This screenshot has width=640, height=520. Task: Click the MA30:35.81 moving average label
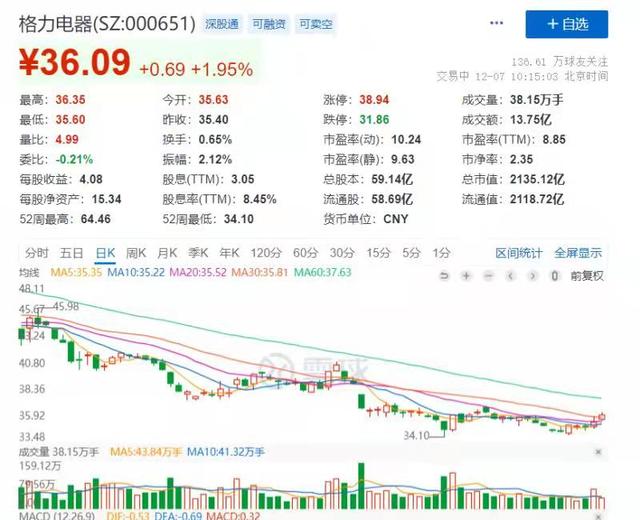260,272
